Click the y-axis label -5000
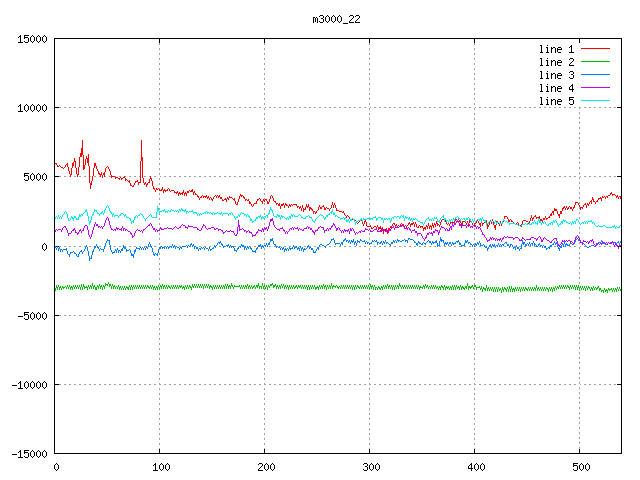The image size is (640, 480). (33, 315)
